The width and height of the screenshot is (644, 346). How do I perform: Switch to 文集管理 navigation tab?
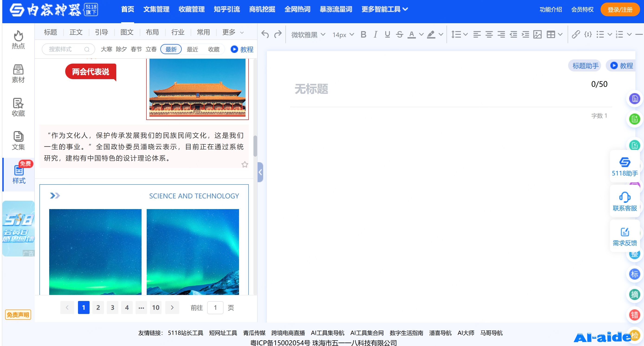[x=156, y=10]
